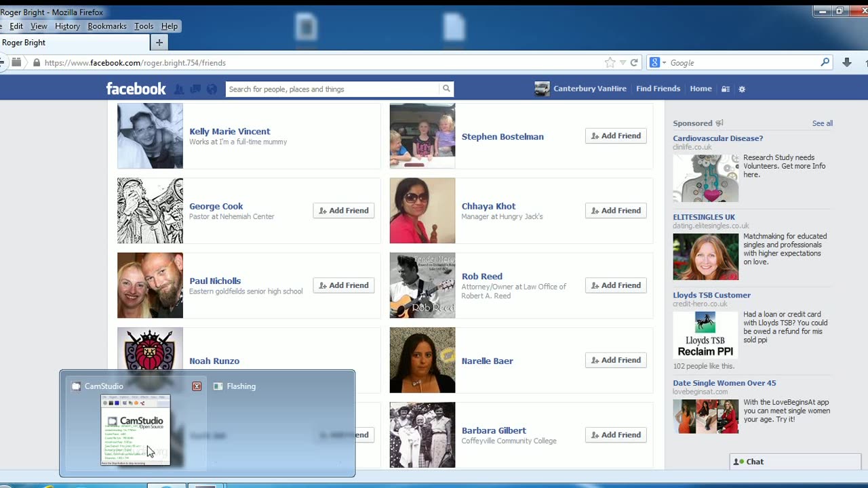Image resolution: width=868 pixels, height=488 pixels.
Task: Reload the page with refresh icon
Action: point(634,62)
